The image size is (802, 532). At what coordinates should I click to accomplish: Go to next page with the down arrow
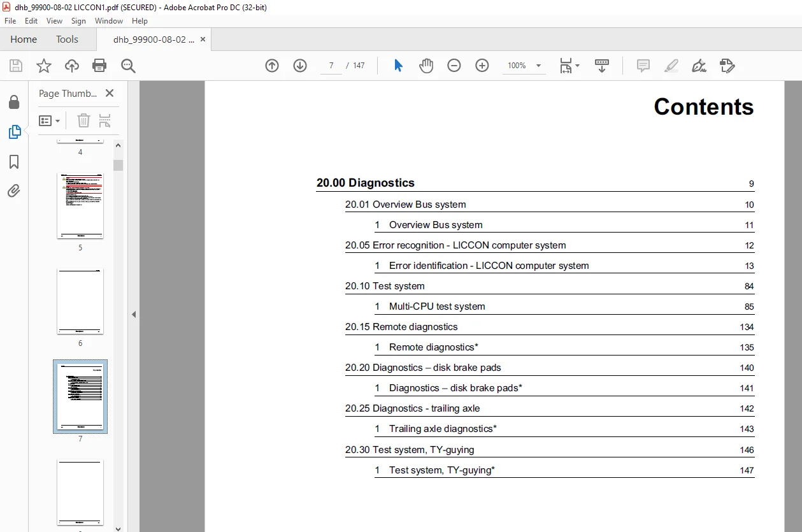[x=300, y=66]
